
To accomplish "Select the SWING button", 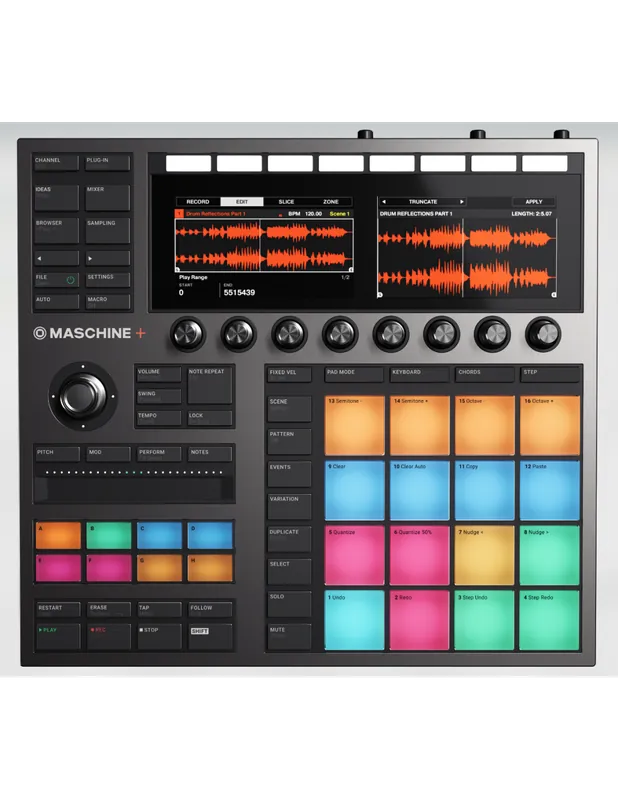I will point(159,396).
